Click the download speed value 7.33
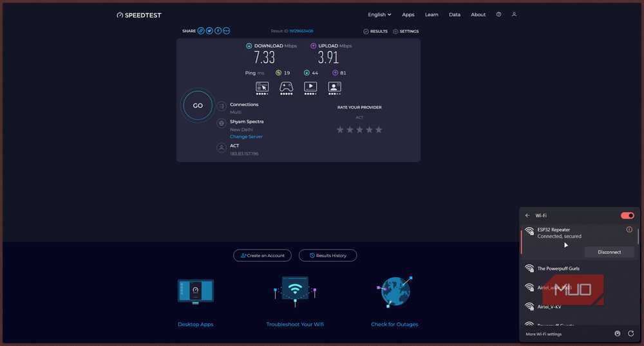 (x=264, y=57)
